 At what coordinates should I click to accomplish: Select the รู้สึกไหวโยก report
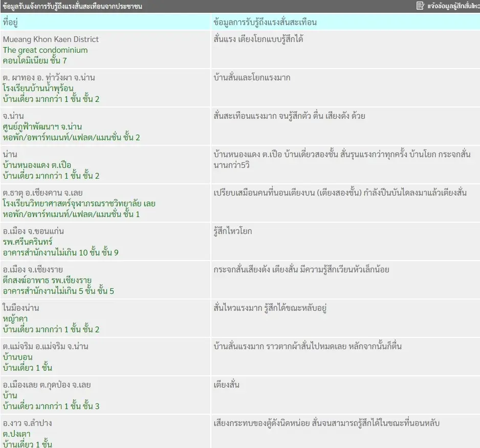click(233, 231)
